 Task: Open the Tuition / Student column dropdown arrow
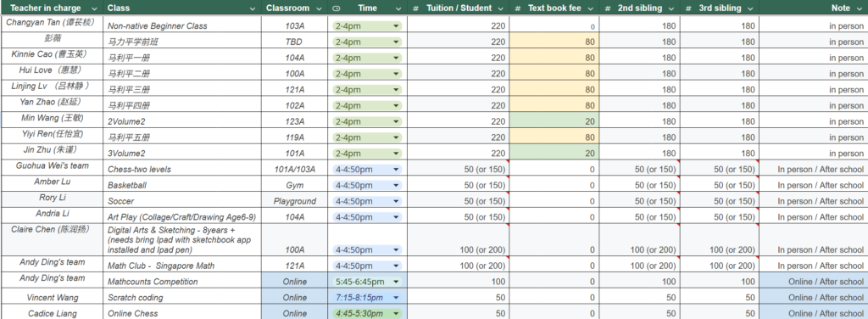click(500, 8)
